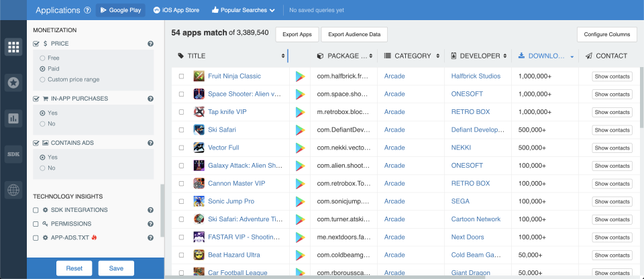Image resolution: width=644 pixels, height=279 pixels.
Task: Select the Custom price range option
Action: coord(42,79)
